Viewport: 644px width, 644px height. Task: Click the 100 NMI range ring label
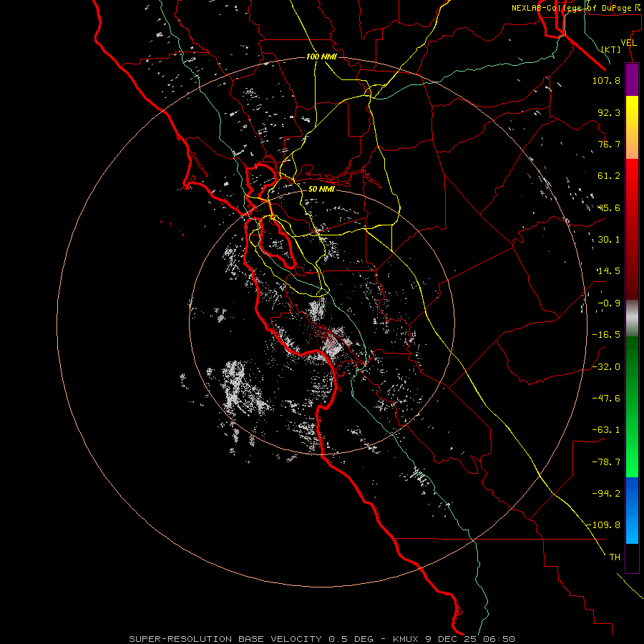click(321, 57)
